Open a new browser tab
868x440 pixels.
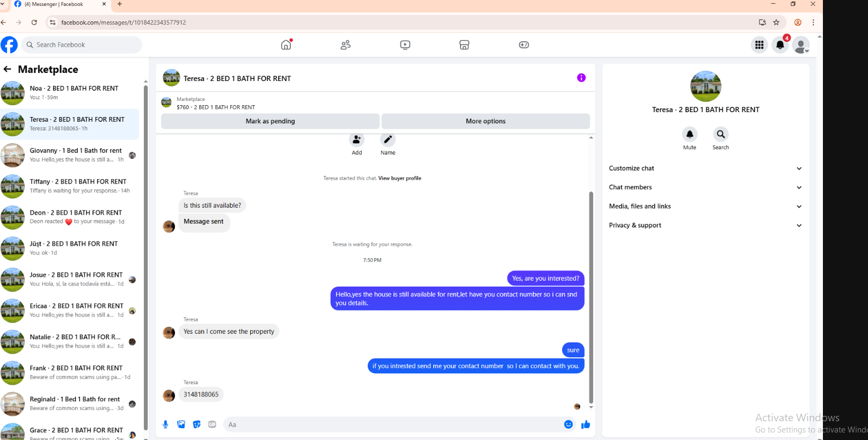[120, 4]
